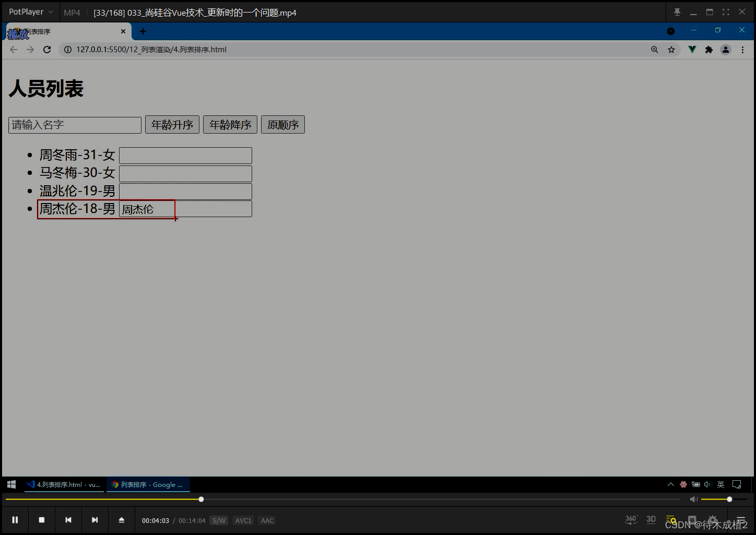Click the eject/open file button
Screen dimensions: 756x535
point(122,520)
